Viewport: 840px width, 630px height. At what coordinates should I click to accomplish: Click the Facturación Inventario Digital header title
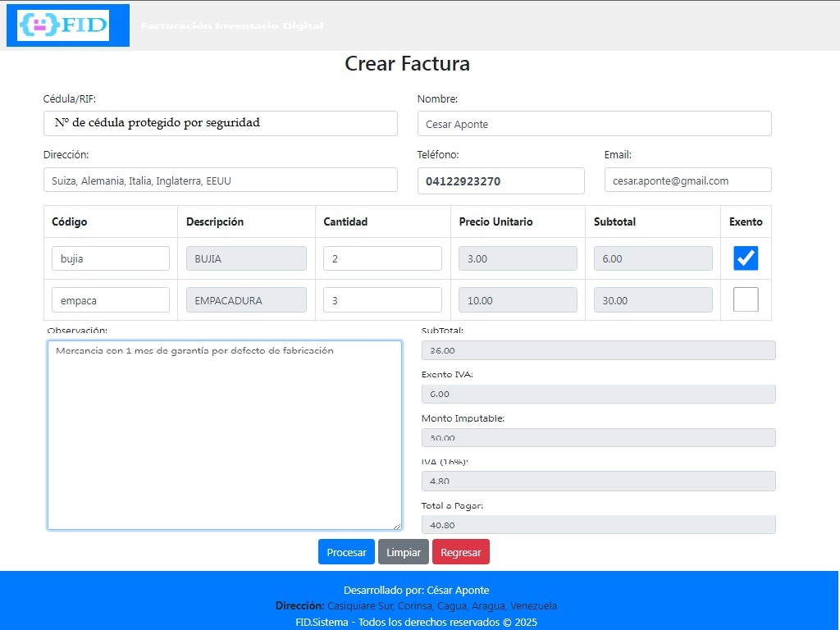click(x=232, y=26)
